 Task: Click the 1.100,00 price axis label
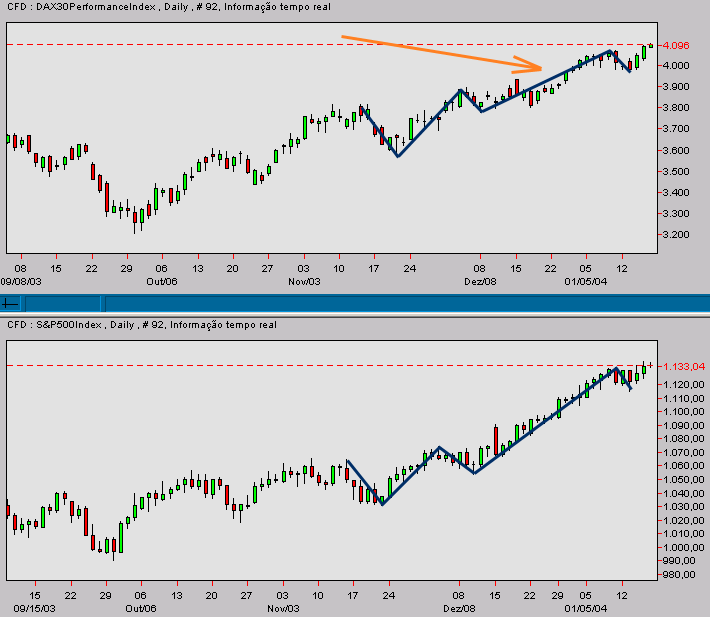pos(683,411)
